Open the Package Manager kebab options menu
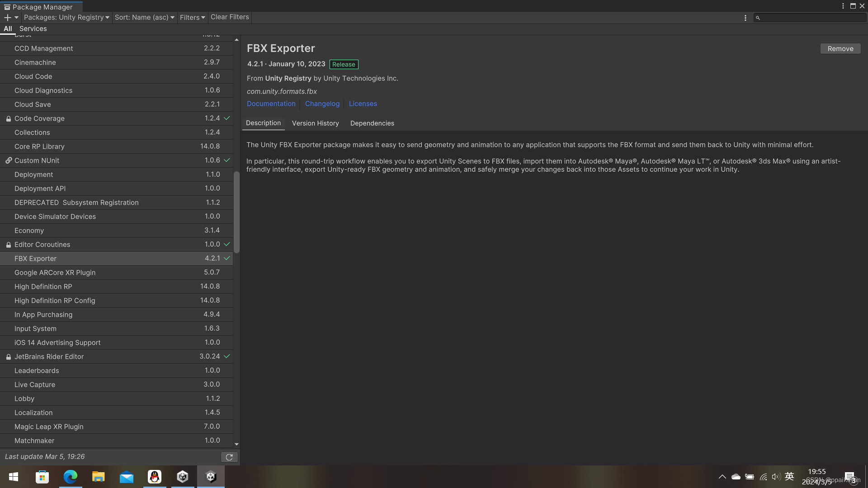 [x=745, y=18]
